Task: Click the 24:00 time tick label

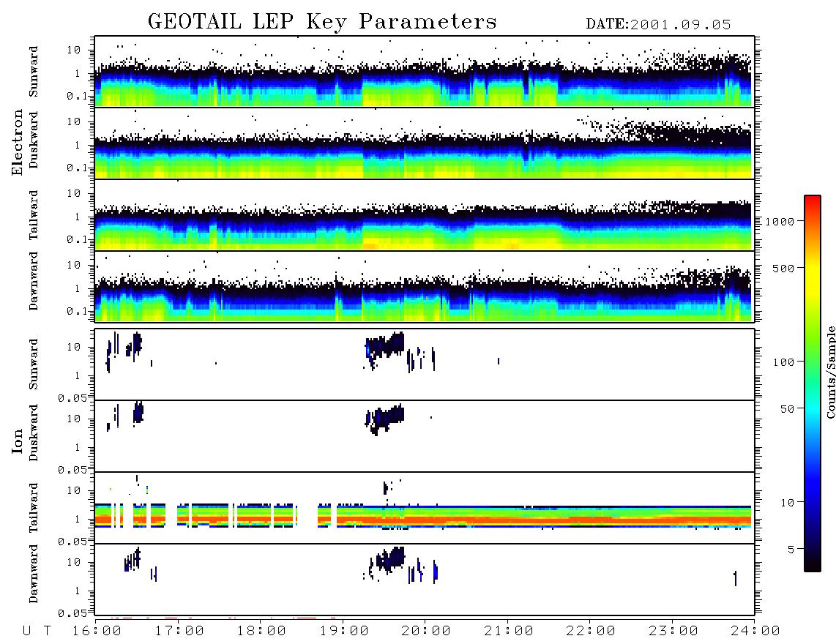Action: 755,631
